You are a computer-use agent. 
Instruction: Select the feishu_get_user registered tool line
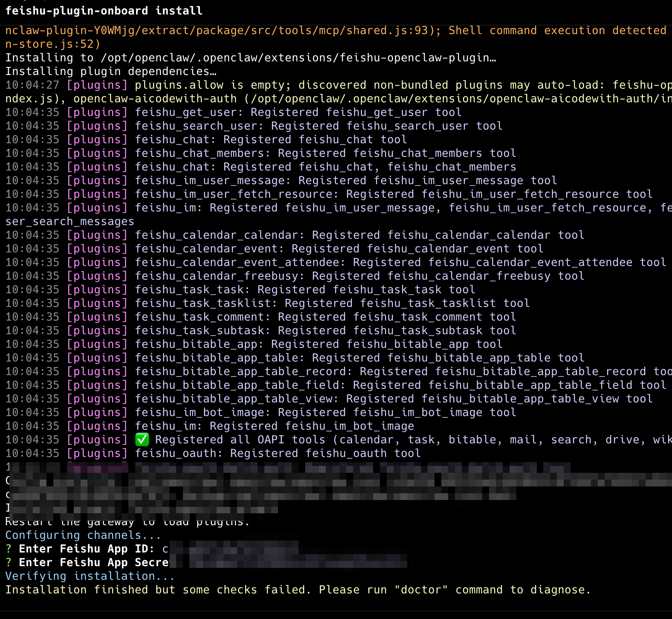point(298,112)
